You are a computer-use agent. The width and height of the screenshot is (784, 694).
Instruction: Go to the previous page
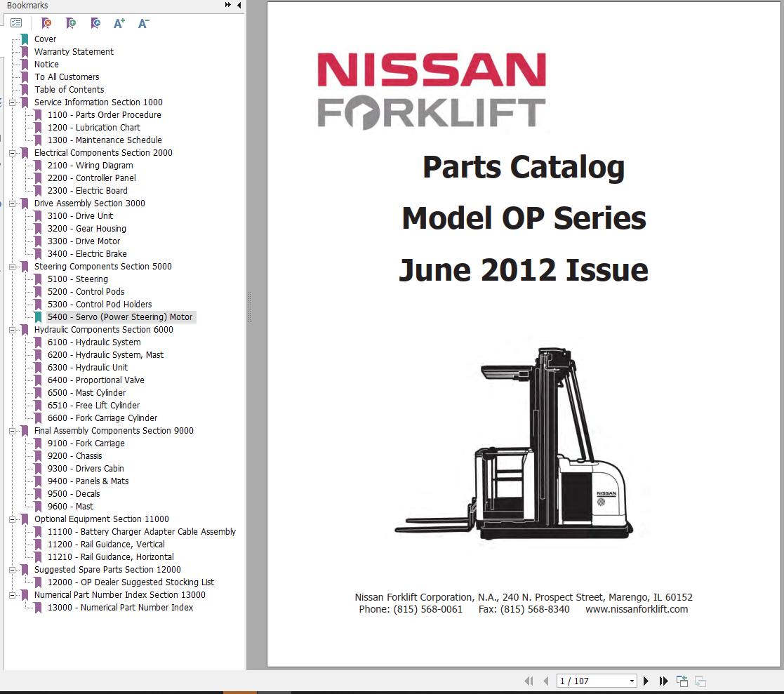click(x=546, y=681)
